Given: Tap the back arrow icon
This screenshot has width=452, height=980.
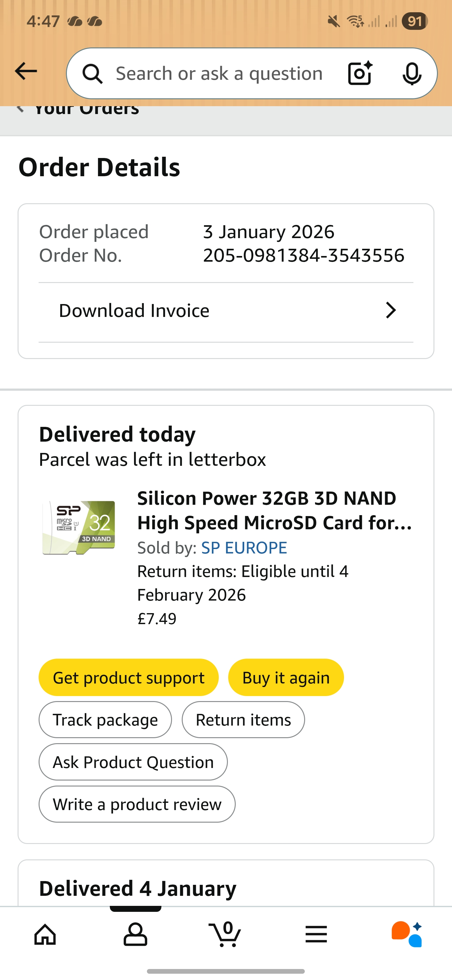Looking at the screenshot, I should 26,72.
